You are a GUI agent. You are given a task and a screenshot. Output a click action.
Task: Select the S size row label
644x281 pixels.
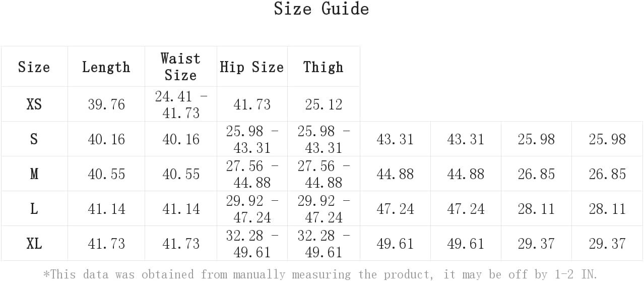(34, 139)
